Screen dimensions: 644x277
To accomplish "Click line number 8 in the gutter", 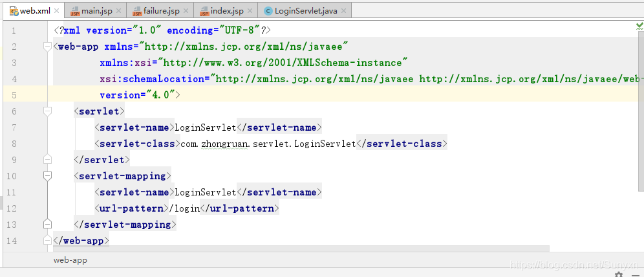I will [14, 144].
